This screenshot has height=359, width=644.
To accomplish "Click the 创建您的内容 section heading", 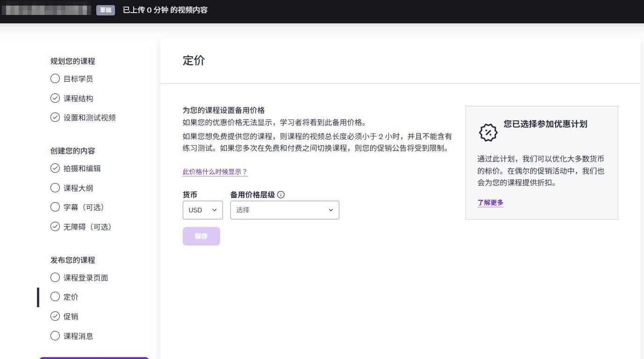I will 72,151.
